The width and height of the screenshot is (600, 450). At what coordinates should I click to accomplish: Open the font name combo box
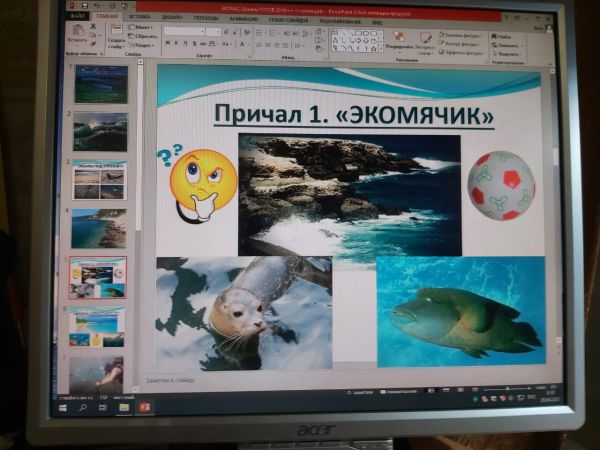coord(185,32)
